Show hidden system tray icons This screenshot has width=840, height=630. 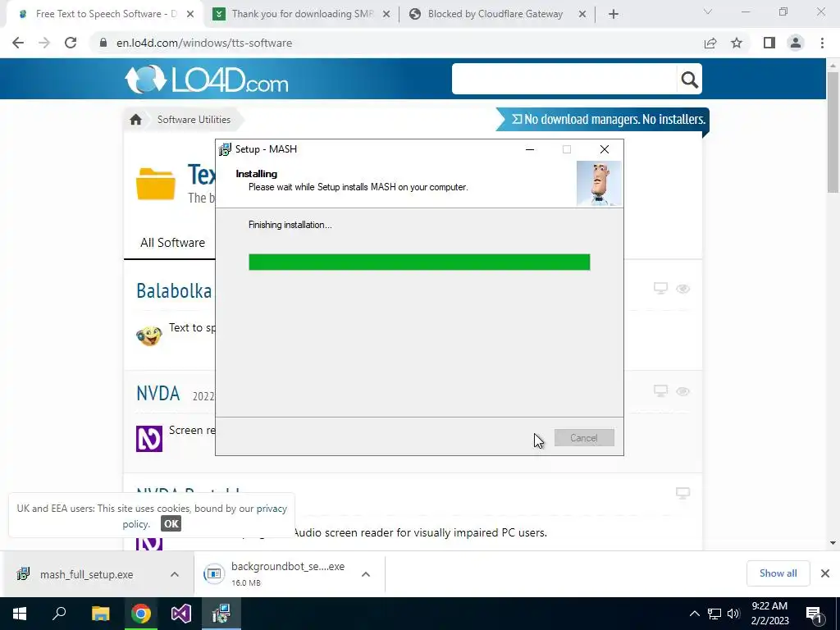694,614
